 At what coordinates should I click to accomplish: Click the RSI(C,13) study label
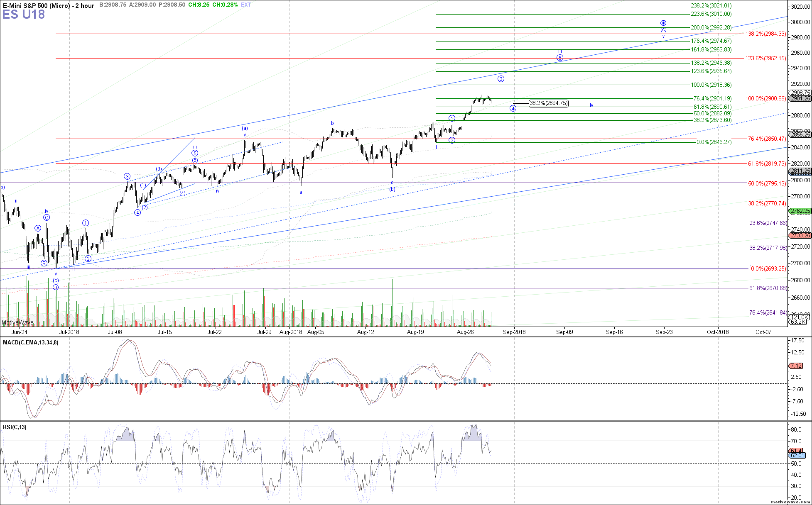tap(15, 427)
